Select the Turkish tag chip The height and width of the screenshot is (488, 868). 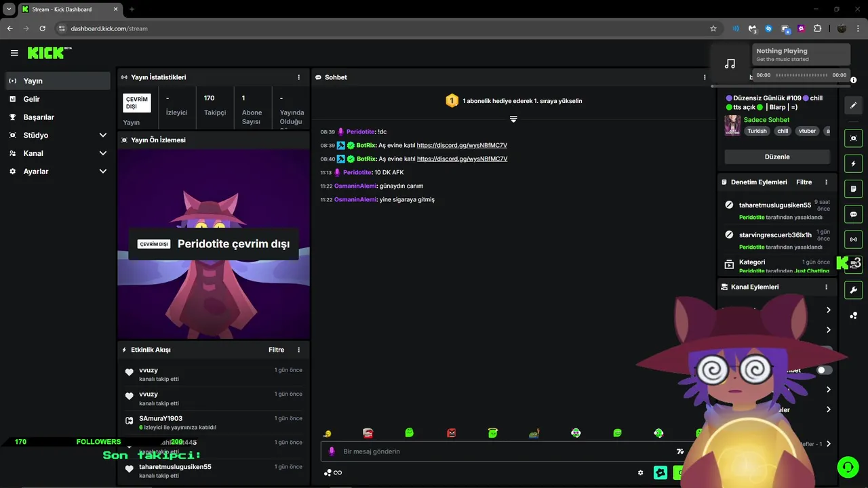click(757, 131)
